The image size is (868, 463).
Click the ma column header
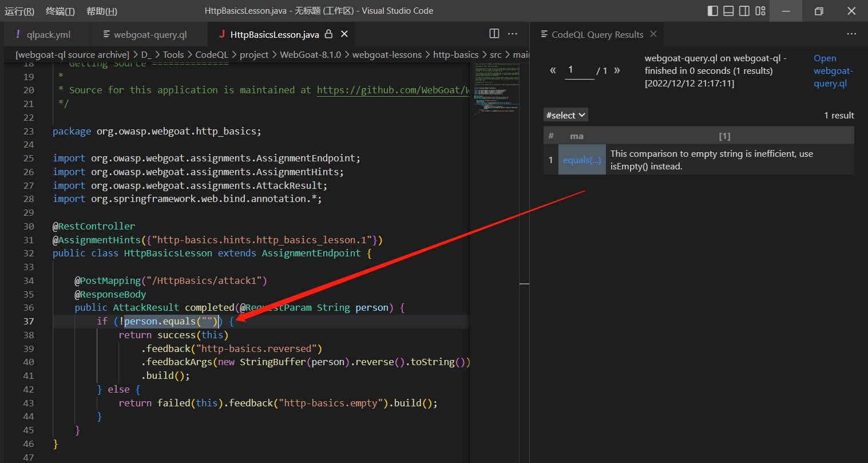point(577,136)
